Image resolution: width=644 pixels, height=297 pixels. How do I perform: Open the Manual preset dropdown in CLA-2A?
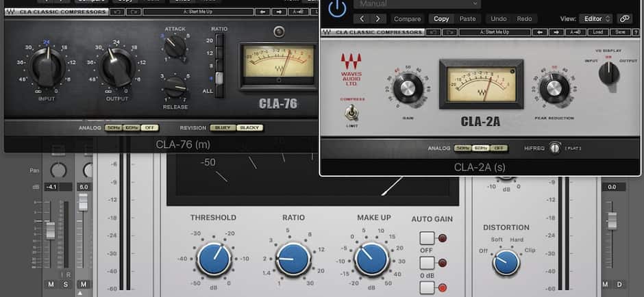click(x=417, y=4)
